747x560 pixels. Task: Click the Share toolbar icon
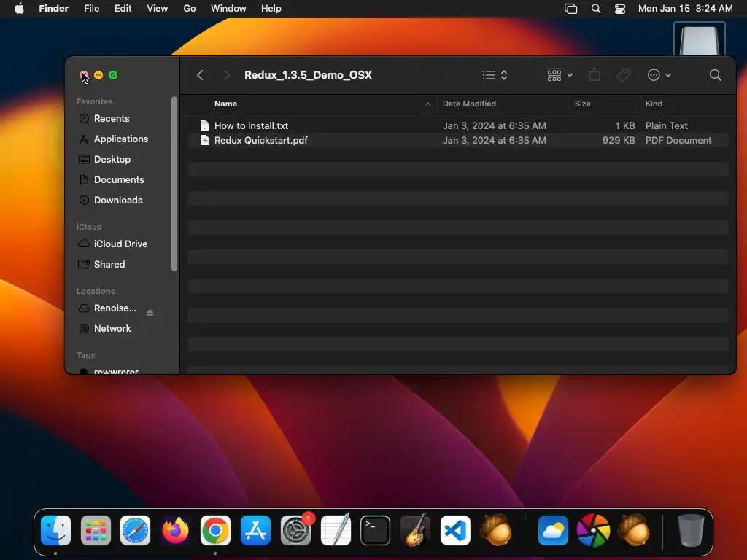(595, 75)
